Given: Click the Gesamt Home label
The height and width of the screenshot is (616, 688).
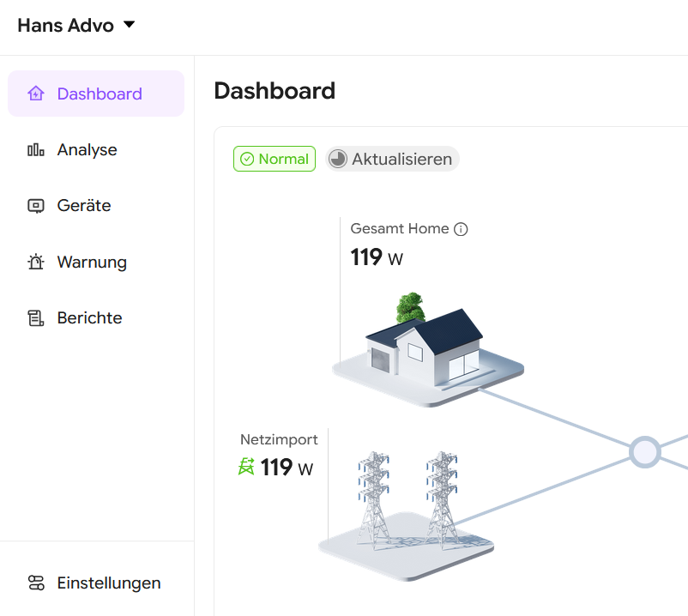Looking at the screenshot, I should [399, 228].
